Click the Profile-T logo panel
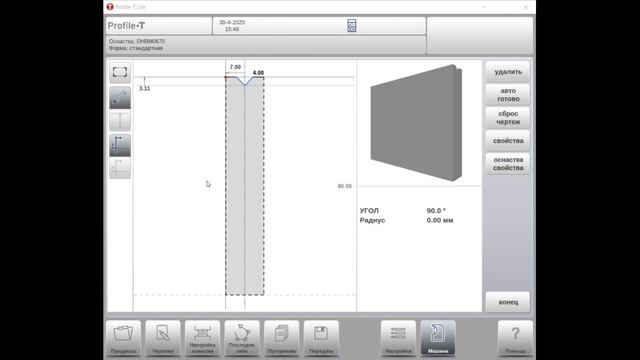The height and width of the screenshot is (360, 640). click(x=159, y=26)
